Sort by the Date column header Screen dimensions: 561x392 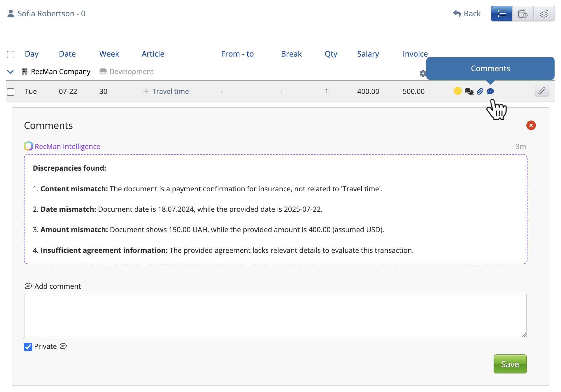tap(67, 54)
